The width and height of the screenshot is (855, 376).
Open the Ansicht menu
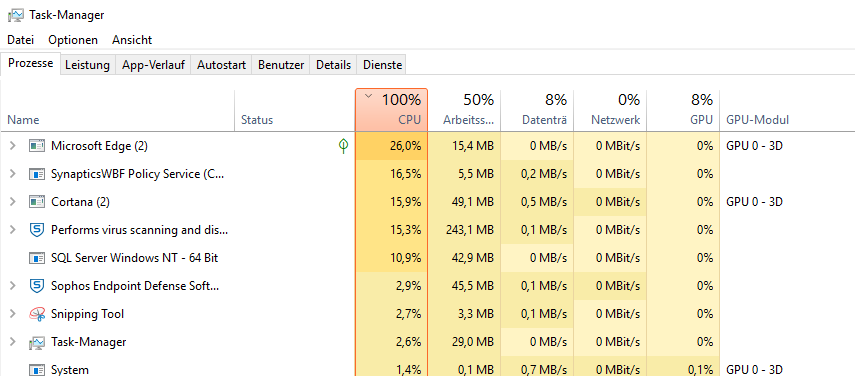pyautogui.click(x=132, y=40)
